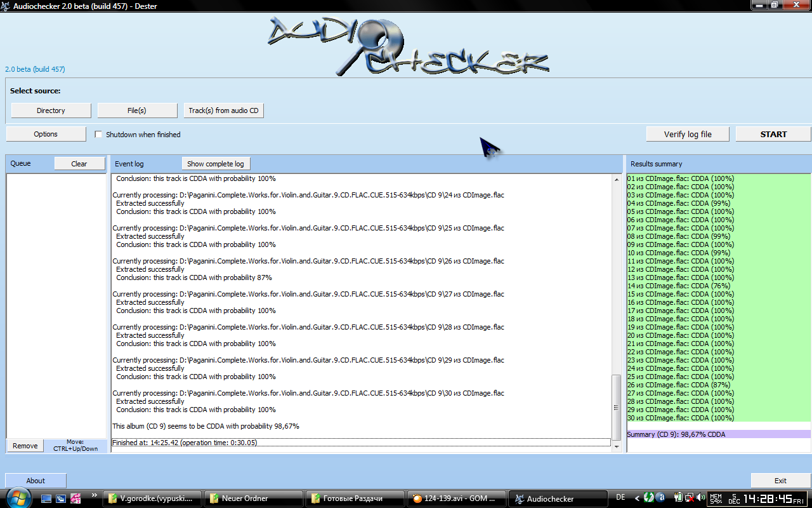Viewport: 812px width, 508px height.
Task: Click Remove button under queue
Action: [25, 446]
